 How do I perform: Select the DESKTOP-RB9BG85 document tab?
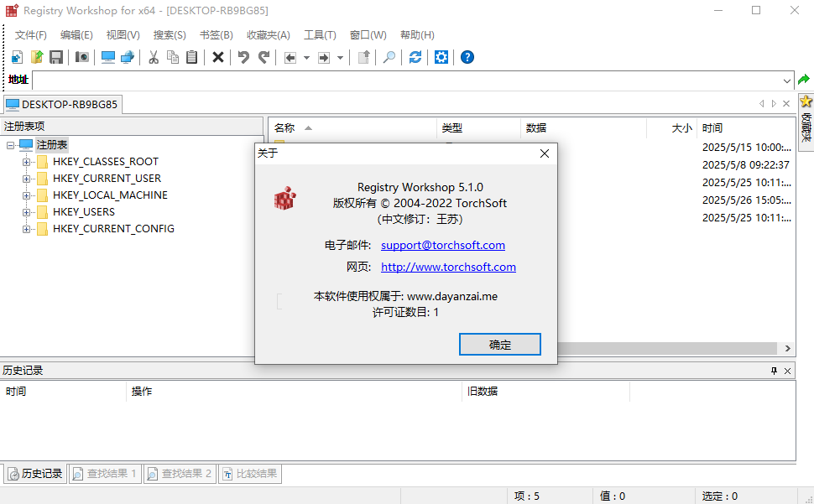[x=62, y=104]
